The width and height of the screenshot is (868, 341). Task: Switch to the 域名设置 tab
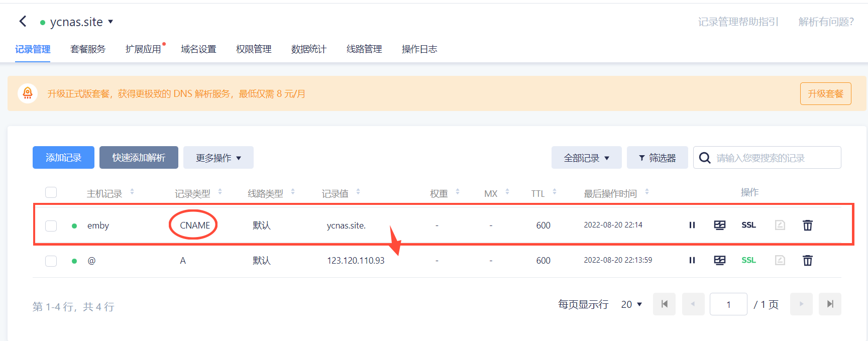pyautogui.click(x=198, y=49)
